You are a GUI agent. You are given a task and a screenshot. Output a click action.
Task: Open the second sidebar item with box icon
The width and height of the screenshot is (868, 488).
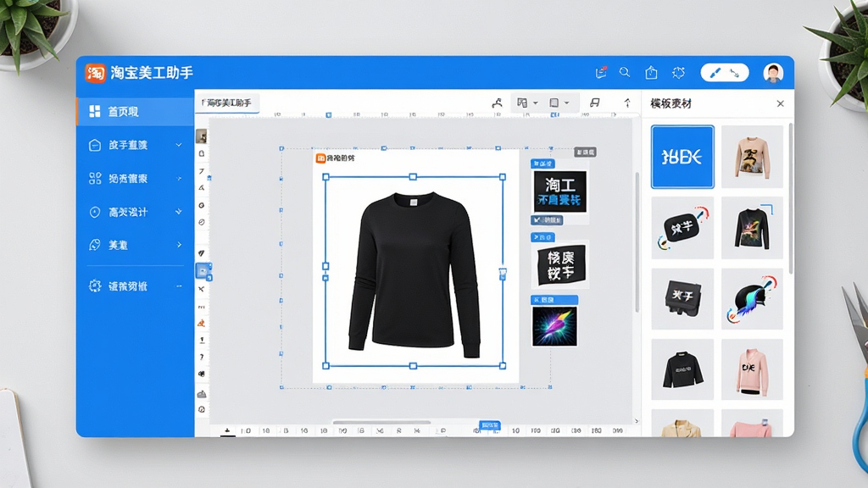135,145
